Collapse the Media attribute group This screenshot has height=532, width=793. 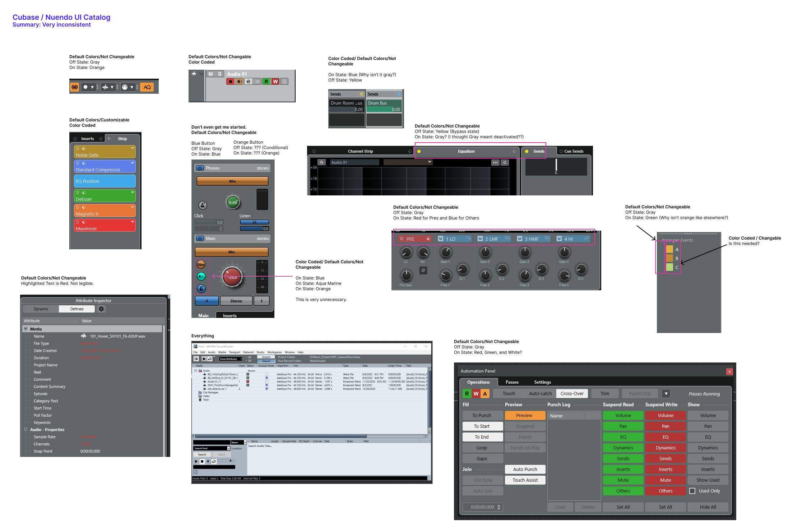[25, 329]
